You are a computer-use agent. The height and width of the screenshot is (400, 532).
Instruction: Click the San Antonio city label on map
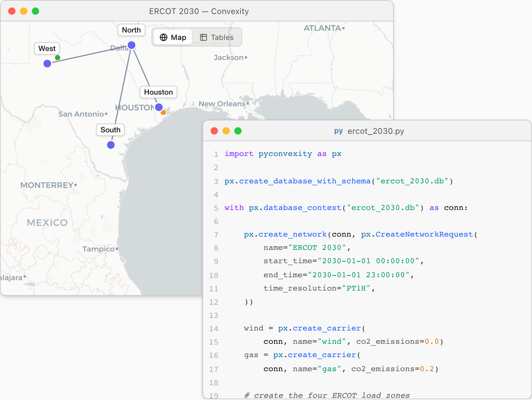[x=81, y=114]
